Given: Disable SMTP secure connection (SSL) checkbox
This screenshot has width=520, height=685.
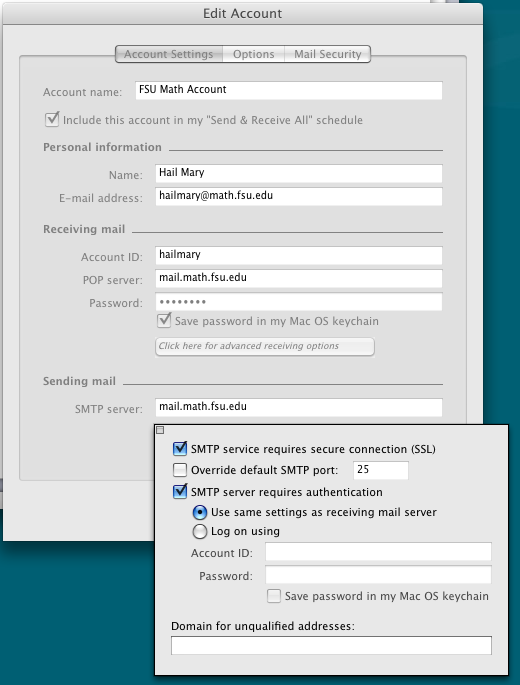Looking at the screenshot, I should pos(180,449).
